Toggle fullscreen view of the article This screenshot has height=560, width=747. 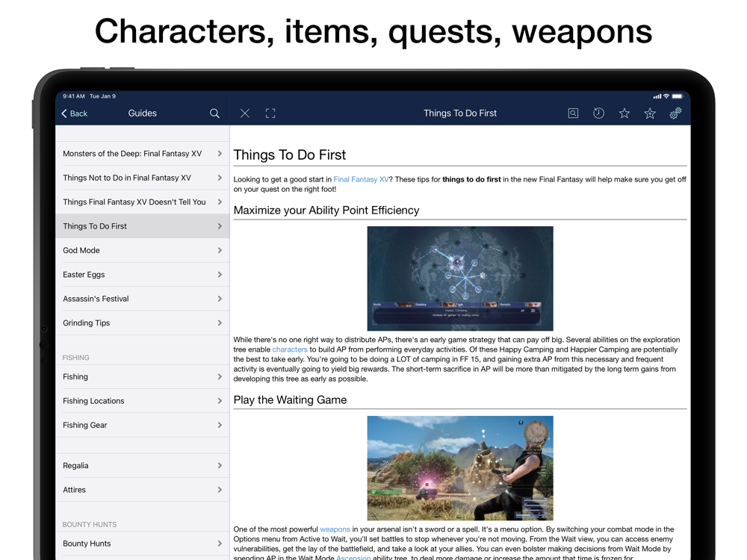pos(270,113)
